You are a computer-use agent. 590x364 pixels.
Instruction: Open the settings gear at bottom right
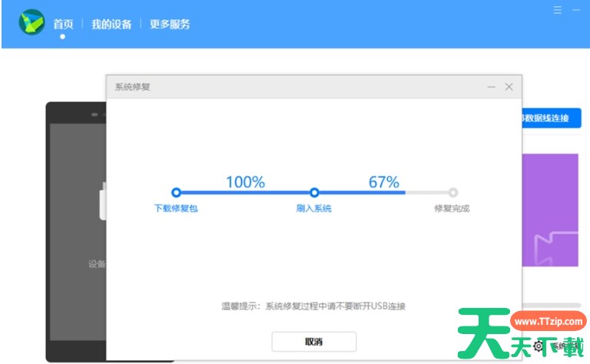point(538,346)
